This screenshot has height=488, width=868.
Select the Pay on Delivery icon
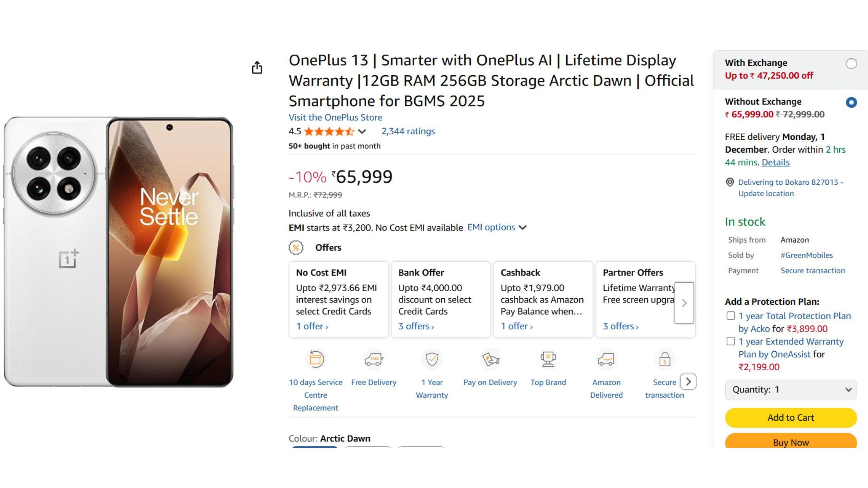[489, 359]
